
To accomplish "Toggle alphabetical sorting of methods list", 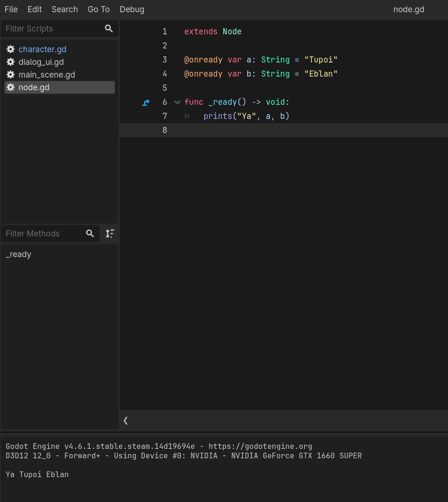I will (x=110, y=234).
